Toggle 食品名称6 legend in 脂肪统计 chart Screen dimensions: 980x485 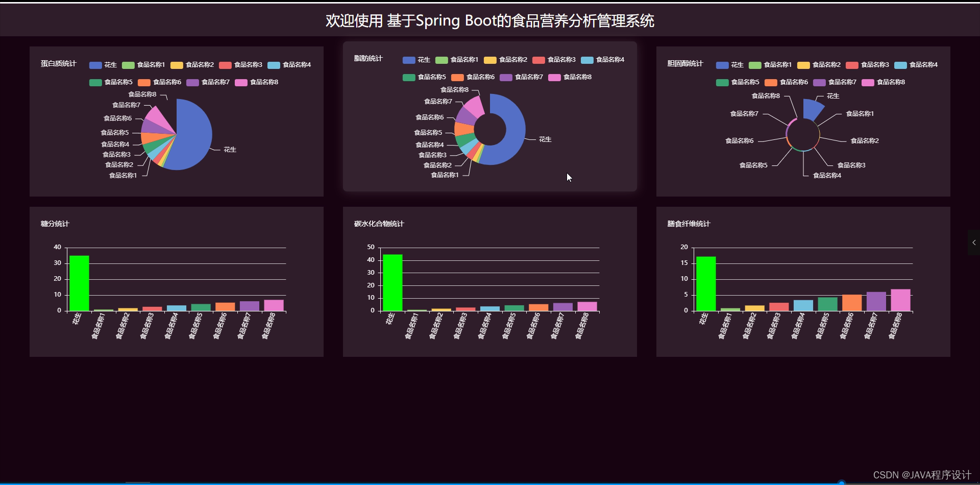click(473, 77)
